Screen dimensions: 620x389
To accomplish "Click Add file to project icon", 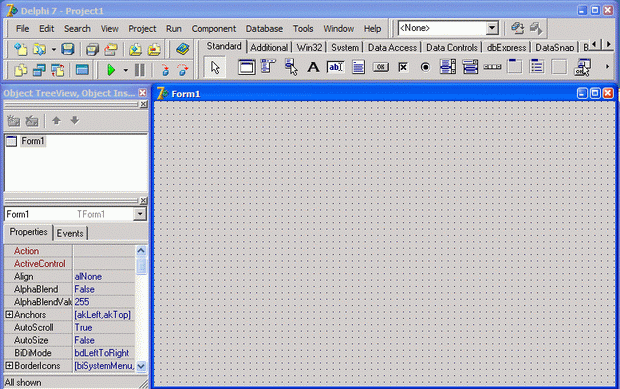I will (x=135, y=49).
